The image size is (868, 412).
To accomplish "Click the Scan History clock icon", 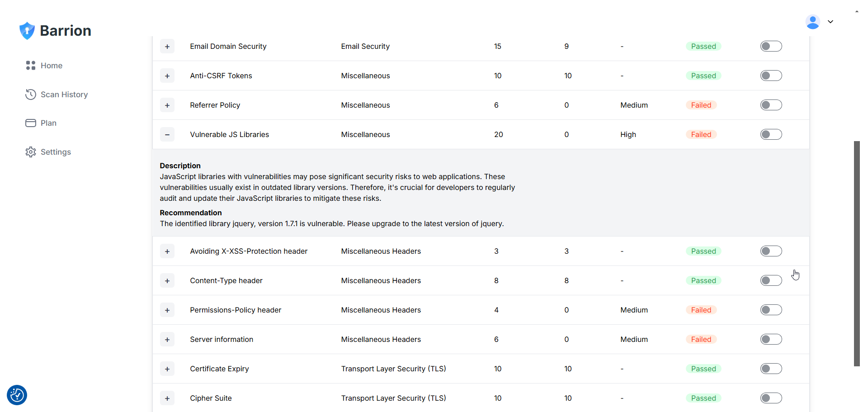I will coord(30,95).
